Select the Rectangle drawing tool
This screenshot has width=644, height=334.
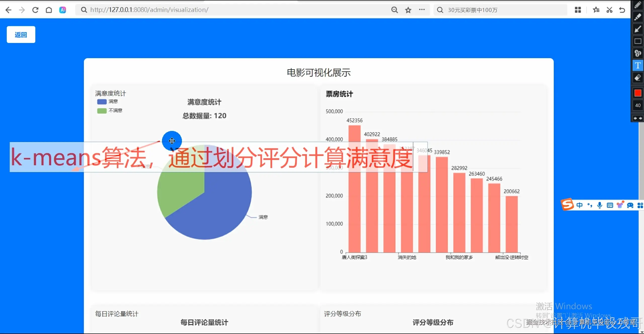[638, 41]
